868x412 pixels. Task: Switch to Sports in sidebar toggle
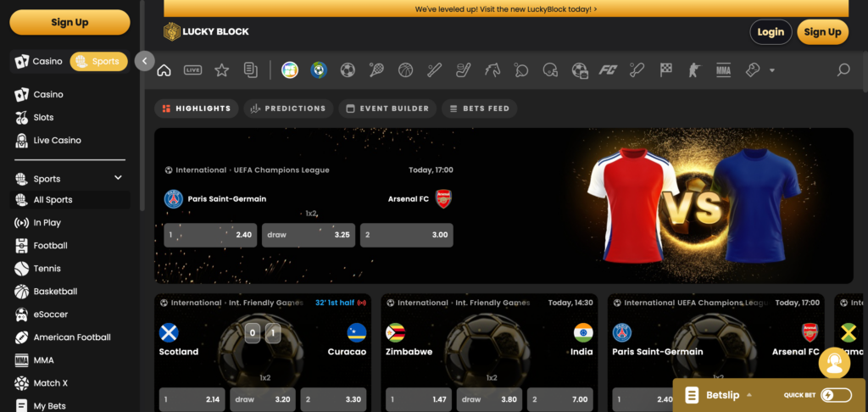pyautogui.click(x=98, y=62)
